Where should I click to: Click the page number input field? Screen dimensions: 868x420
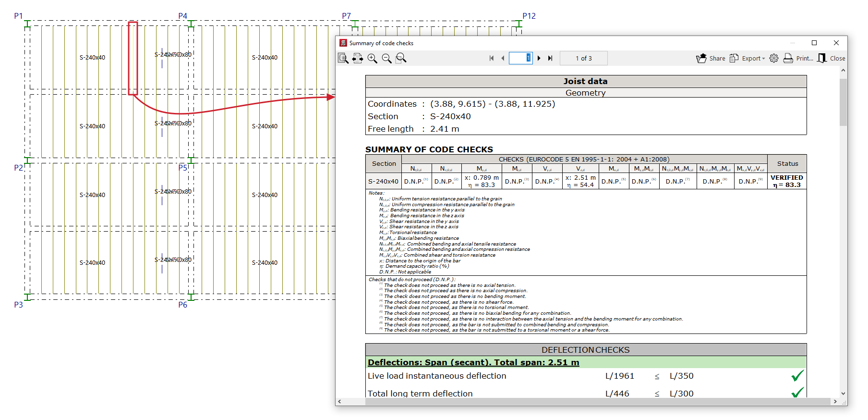pos(520,58)
